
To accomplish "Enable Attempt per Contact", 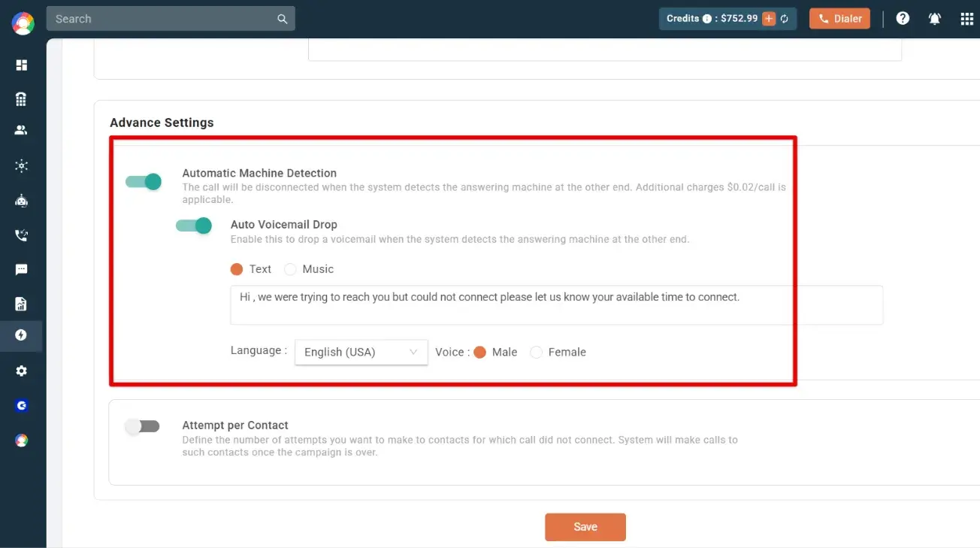I will click(143, 425).
